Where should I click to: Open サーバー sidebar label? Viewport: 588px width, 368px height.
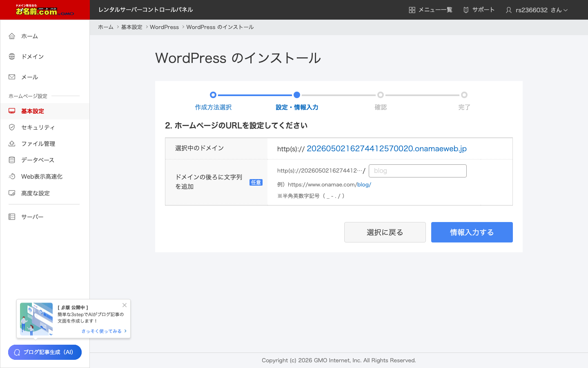(x=32, y=217)
